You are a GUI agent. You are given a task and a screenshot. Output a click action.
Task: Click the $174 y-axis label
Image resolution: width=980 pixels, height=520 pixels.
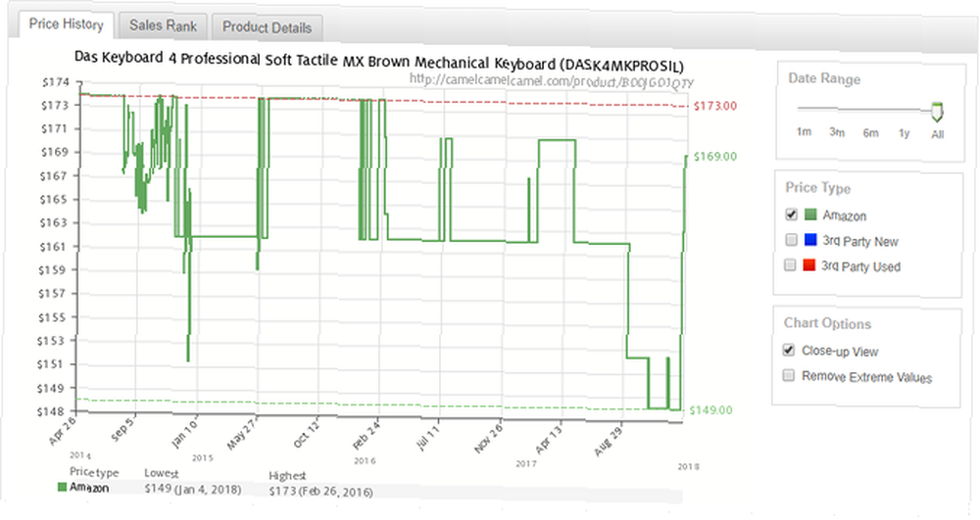[x=55, y=82]
